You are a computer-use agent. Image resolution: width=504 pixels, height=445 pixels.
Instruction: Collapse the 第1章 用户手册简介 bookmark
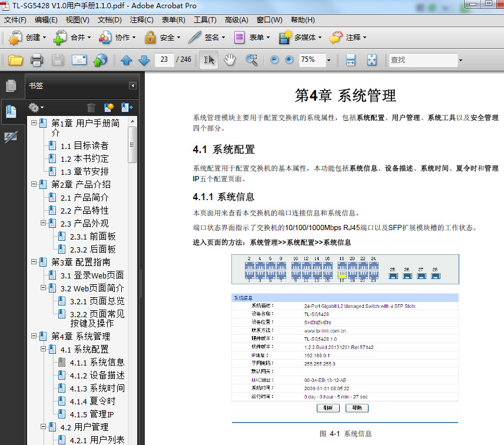pyautogui.click(x=34, y=123)
